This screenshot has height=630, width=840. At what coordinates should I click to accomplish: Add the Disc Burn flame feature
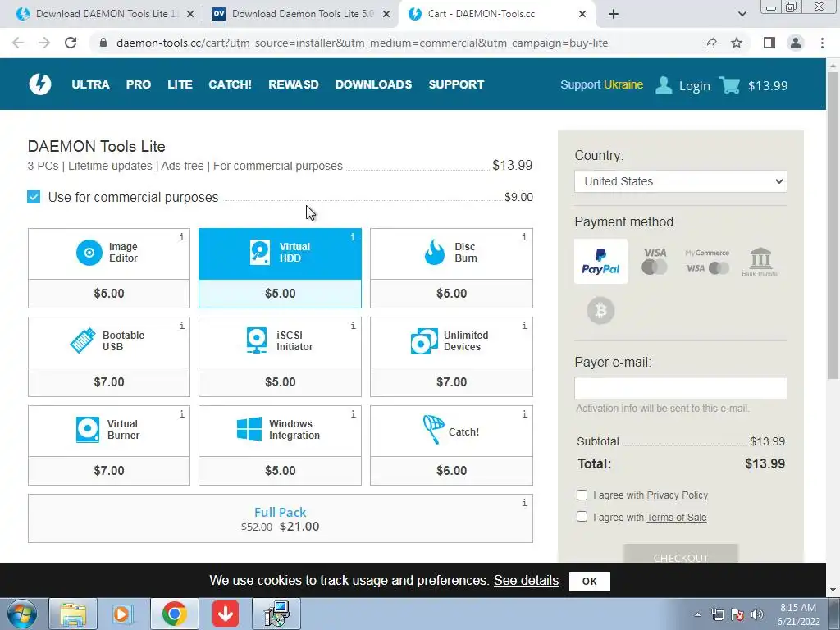point(452,268)
